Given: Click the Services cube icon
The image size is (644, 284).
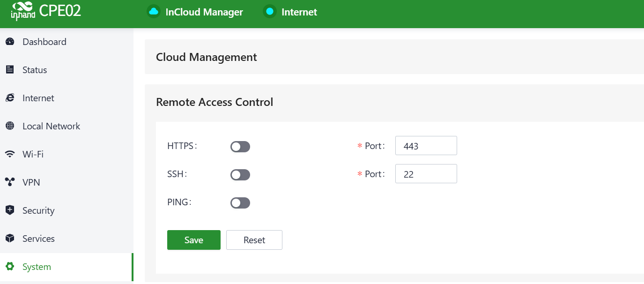Looking at the screenshot, I should click(10, 239).
